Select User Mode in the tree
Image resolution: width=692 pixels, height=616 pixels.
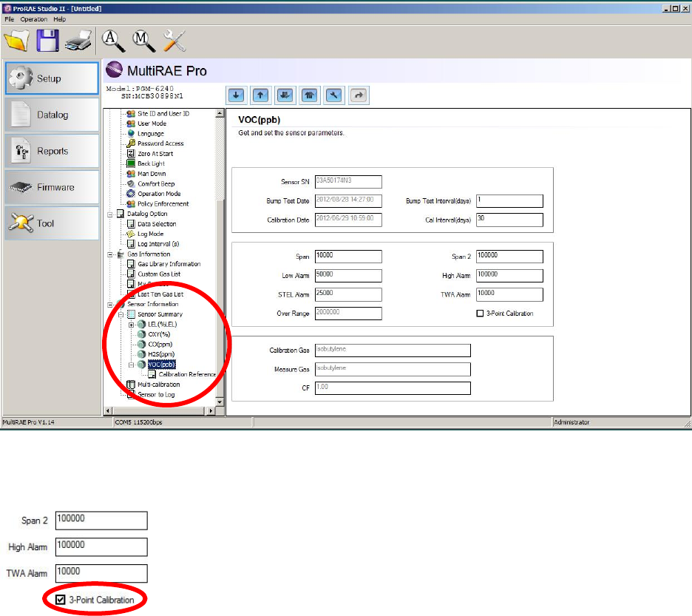(152, 123)
